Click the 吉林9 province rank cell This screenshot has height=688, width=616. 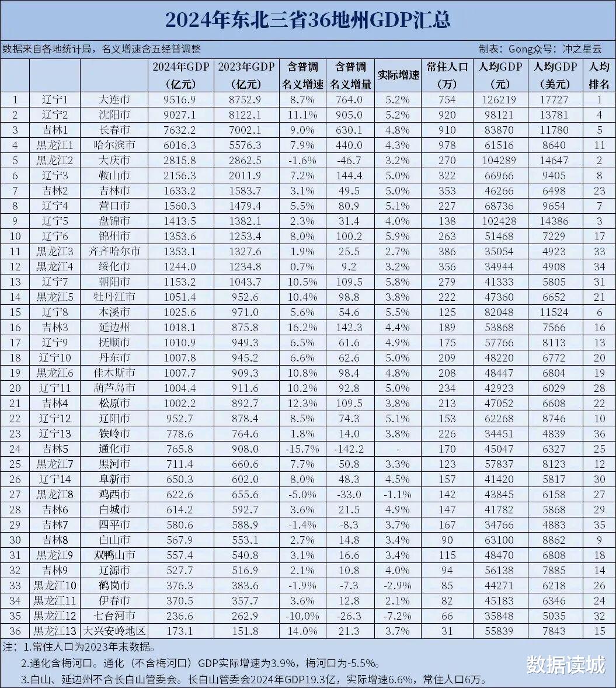coord(55,571)
